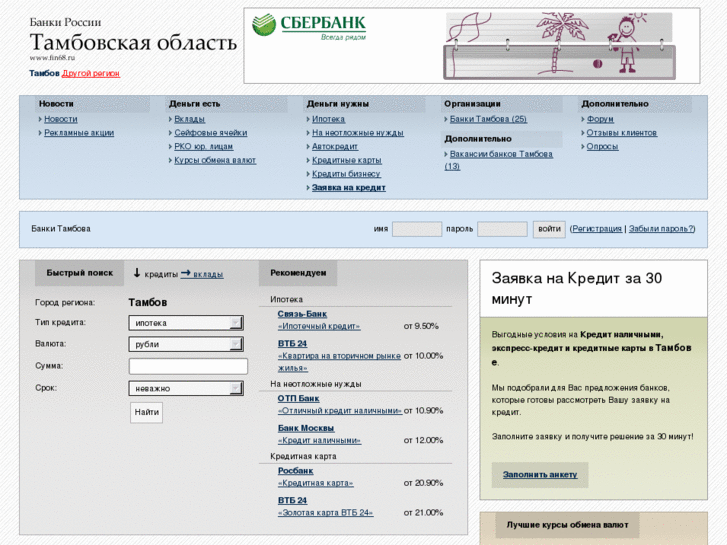Open «Заявка на кредит» bold link
The image size is (727, 545).
[349, 187]
